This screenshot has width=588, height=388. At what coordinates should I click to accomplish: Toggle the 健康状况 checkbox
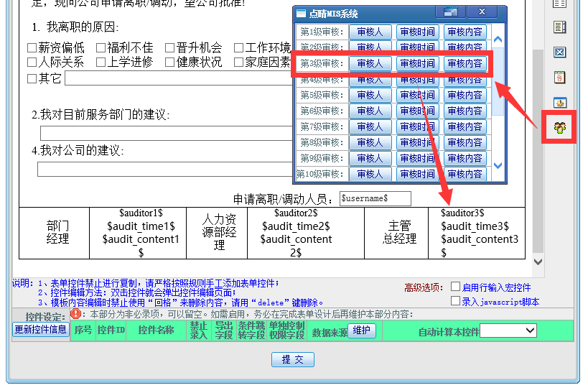tap(170, 62)
